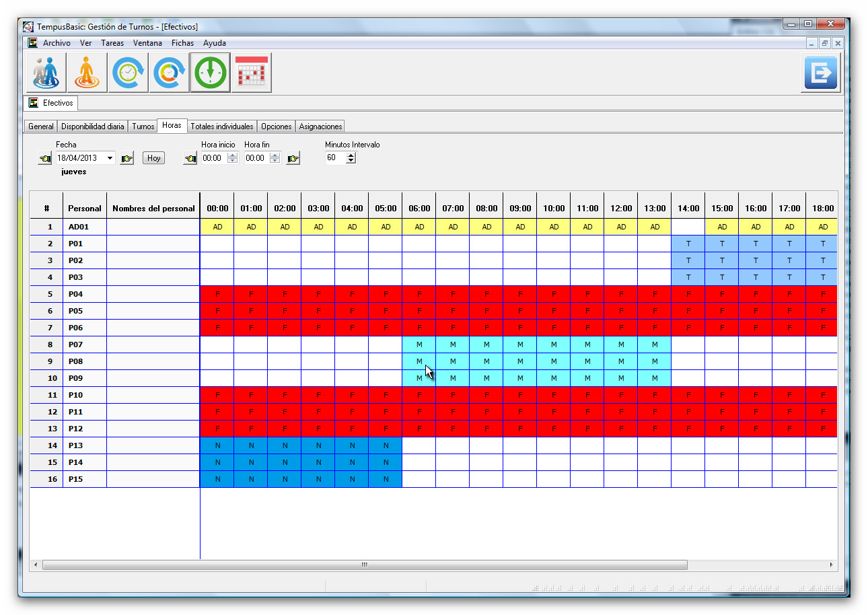Decrease the Minutos Intervalo spinner value
Screen dimensions: 868x615
[351, 161]
